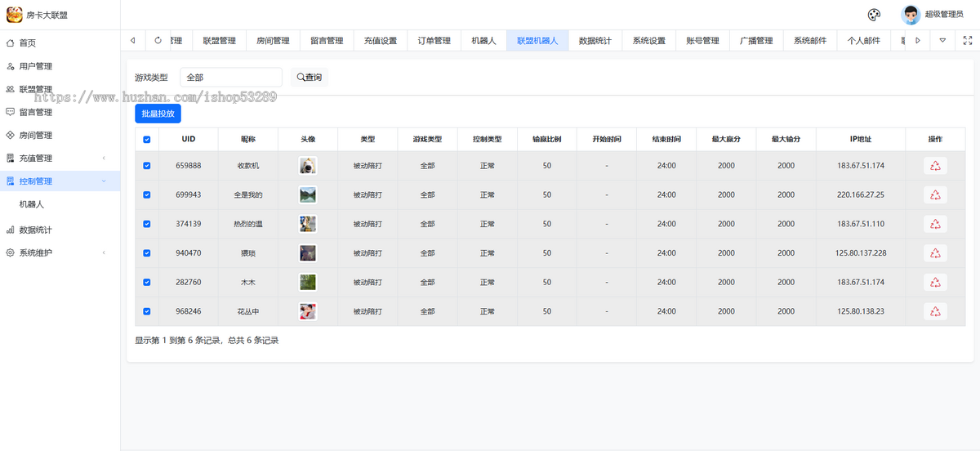Click the UID column header

[189, 140]
